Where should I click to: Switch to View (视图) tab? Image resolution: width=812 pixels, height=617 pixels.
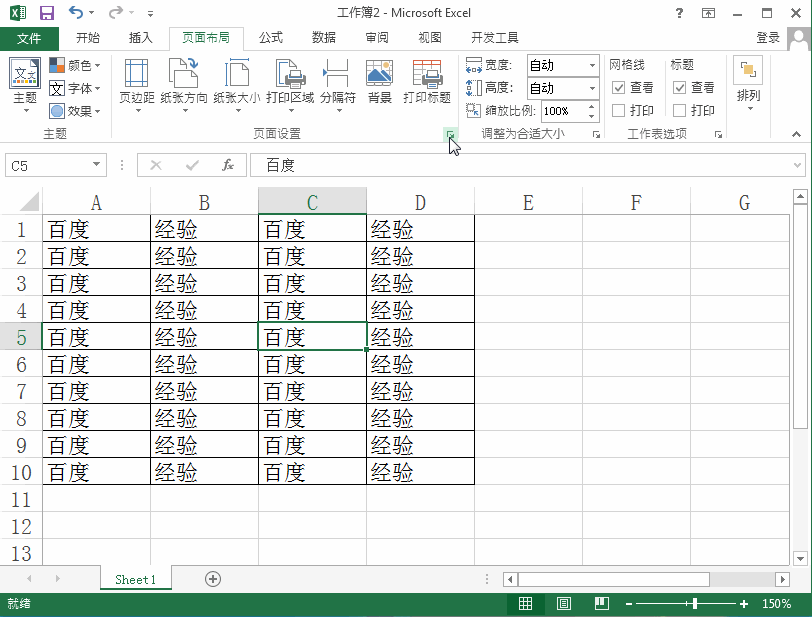point(430,37)
